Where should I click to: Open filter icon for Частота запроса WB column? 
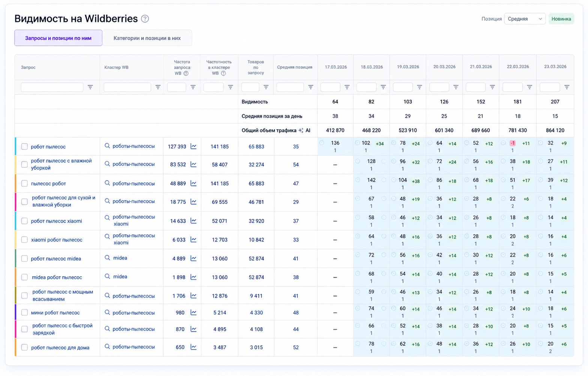coord(193,87)
